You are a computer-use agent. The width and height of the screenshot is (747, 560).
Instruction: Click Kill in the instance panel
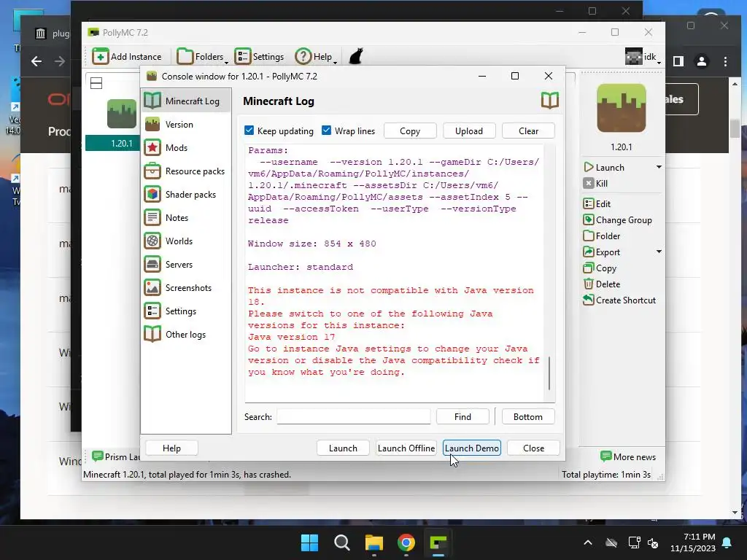point(595,183)
